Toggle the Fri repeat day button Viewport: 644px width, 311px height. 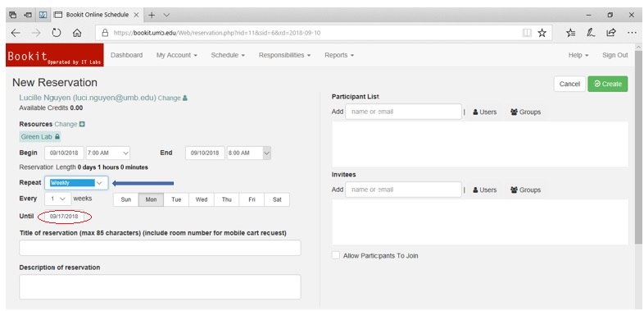[x=252, y=199]
